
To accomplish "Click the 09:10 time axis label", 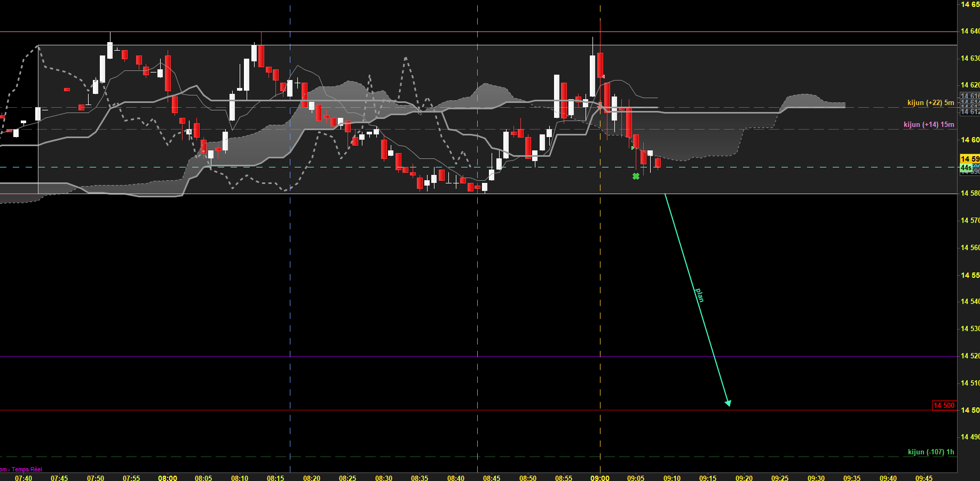I will [x=672, y=478].
